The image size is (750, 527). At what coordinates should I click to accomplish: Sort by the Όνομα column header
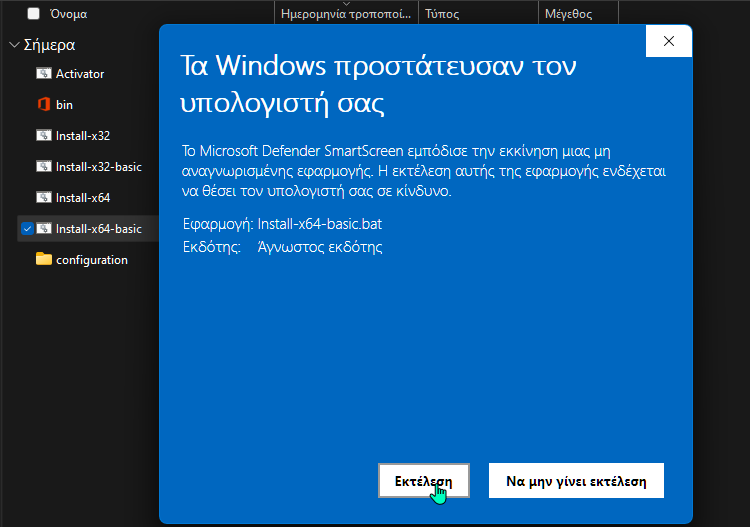click(x=68, y=14)
